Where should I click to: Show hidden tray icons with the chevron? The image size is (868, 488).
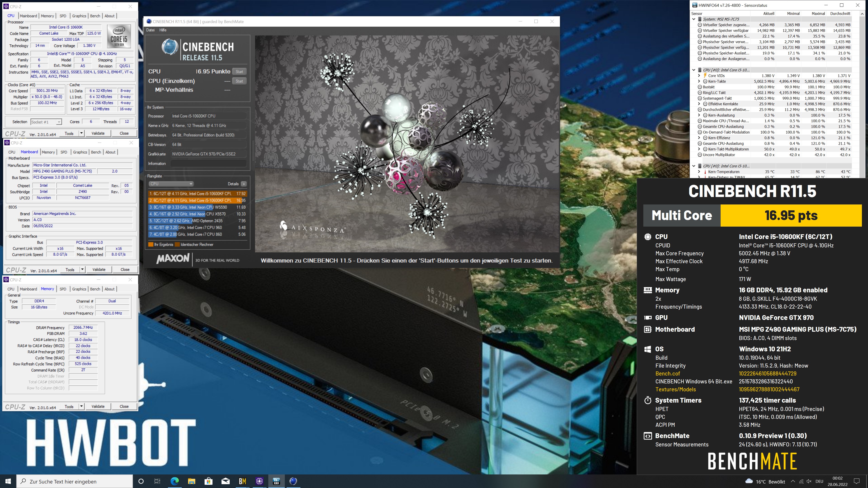tap(793, 481)
